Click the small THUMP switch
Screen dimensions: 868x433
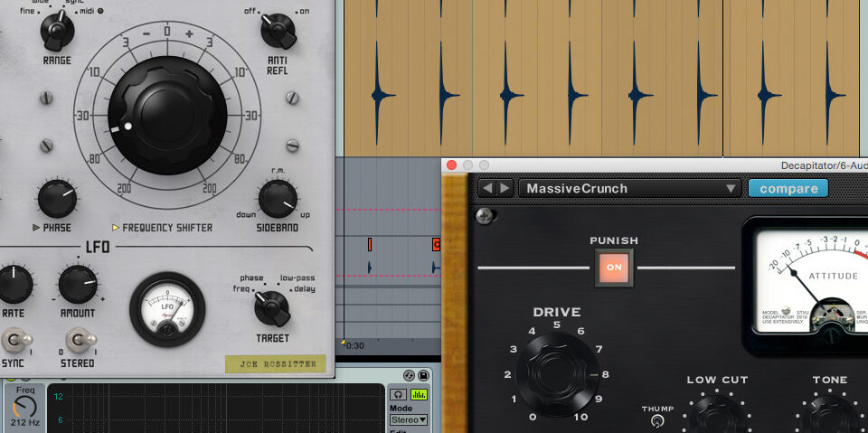[657, 421]
